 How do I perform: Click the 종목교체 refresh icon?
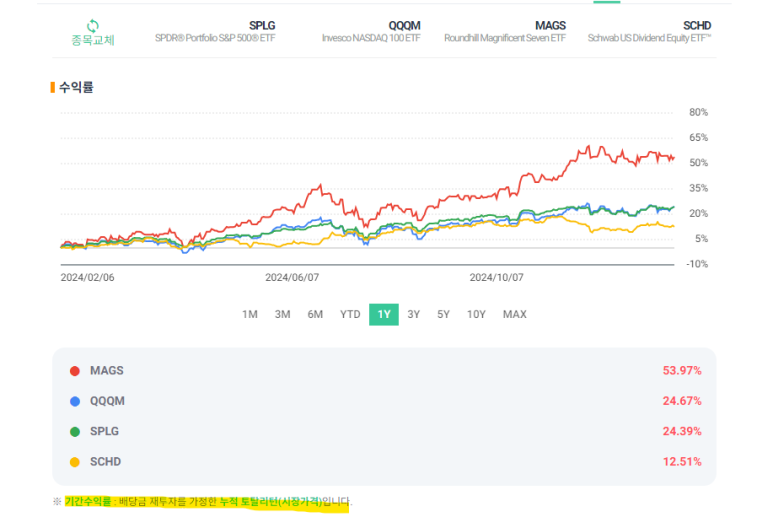tap(93, 26)
